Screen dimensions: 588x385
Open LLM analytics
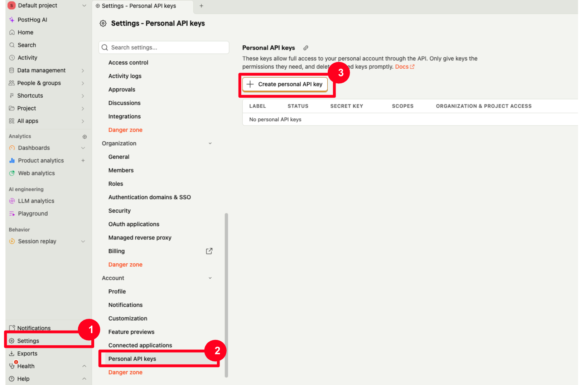pos(36,201)
